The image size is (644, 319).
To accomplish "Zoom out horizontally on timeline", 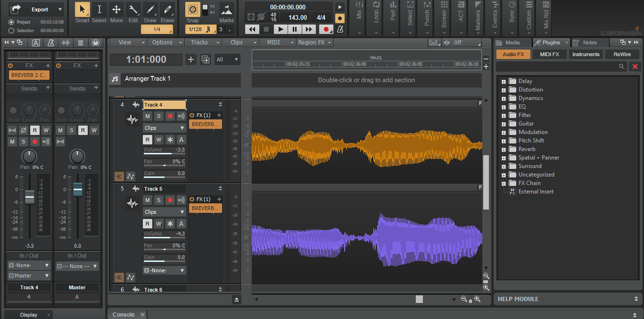I will pyautogui.click(x=464, y=299).
